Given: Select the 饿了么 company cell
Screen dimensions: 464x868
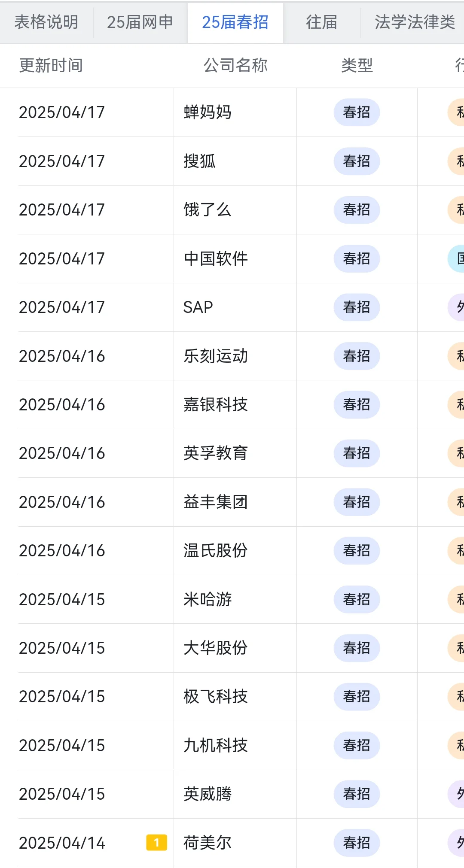Looking at the screenshot, I should [x=235, y=210].
